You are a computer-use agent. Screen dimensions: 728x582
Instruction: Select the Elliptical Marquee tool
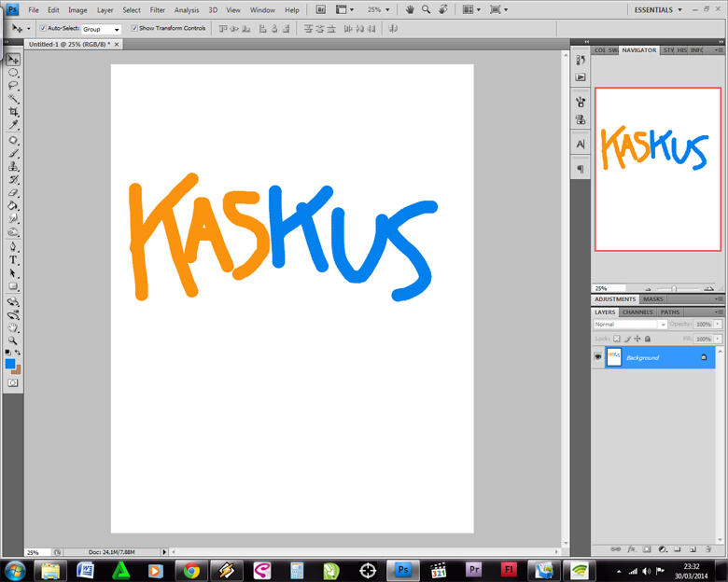click(13, 73)
